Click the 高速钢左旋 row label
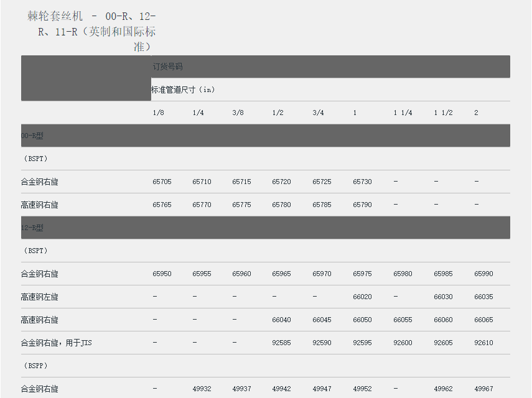The image size is (532, 398). [39, 297]
